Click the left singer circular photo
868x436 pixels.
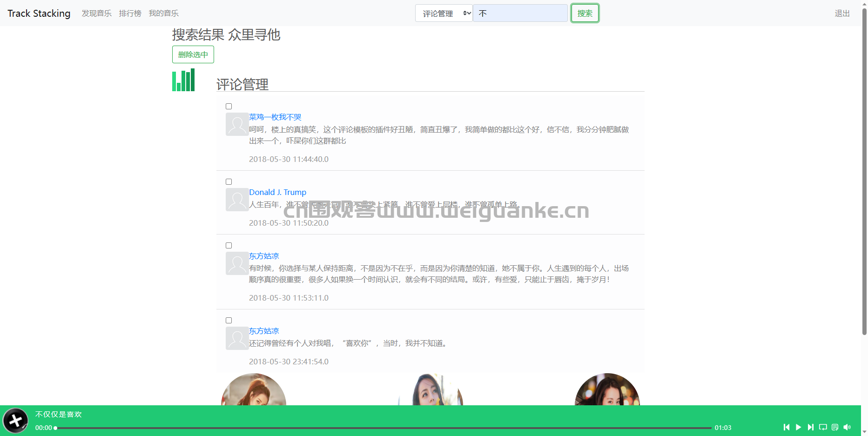pos(254,389)
